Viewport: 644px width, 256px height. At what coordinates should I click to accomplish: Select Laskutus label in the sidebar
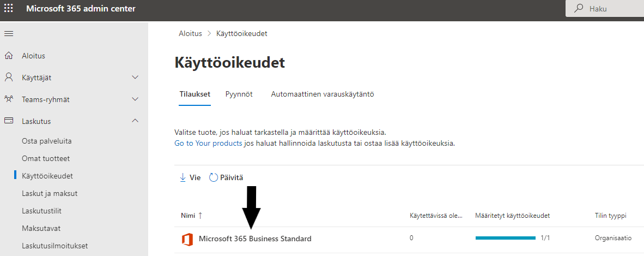click(36, 121)
